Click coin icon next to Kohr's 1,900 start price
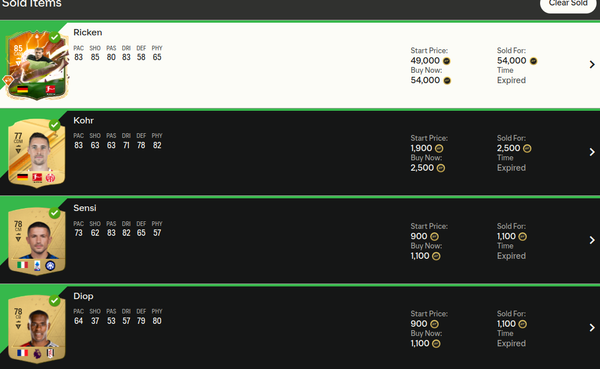The width and height of the screenshot is (600, 369). (439, 149)
